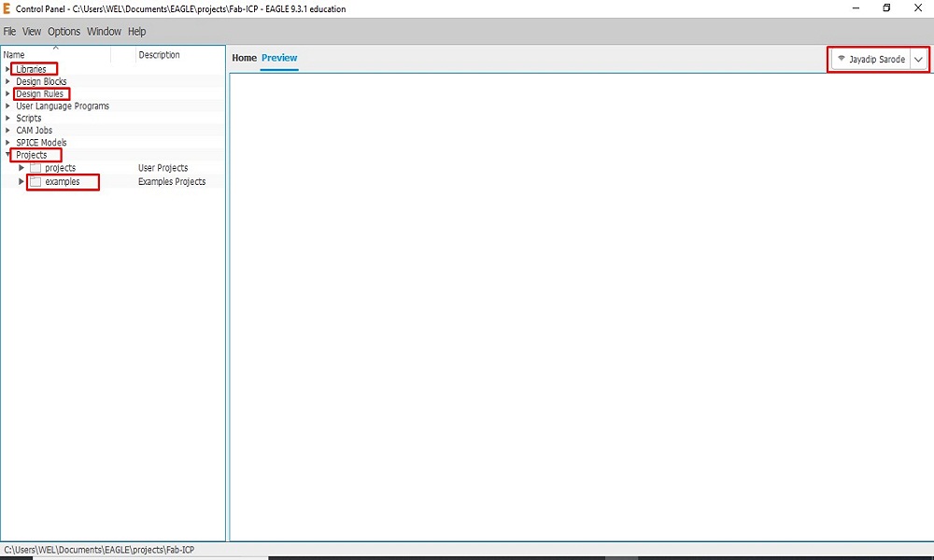The height and width of the screenshot is (560, 934).
Task: Click the EAGLE application logo icon
Action: [x=7, y=8]
